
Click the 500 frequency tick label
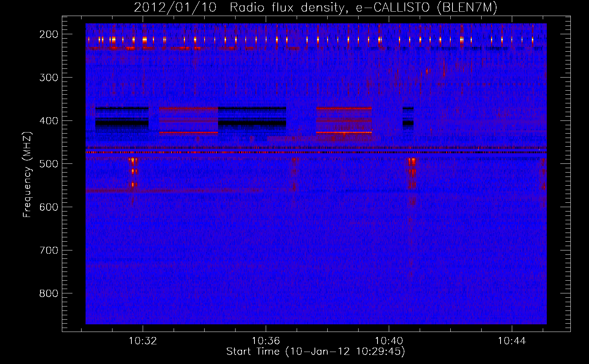48,164
